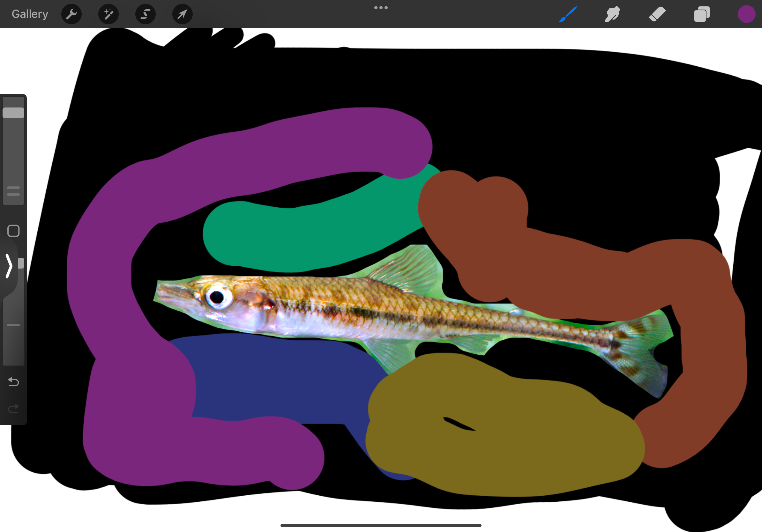This screenshot has width=762, height=532.
Task: Tap the home indicator bar at bottom
Action: [381, 525]
